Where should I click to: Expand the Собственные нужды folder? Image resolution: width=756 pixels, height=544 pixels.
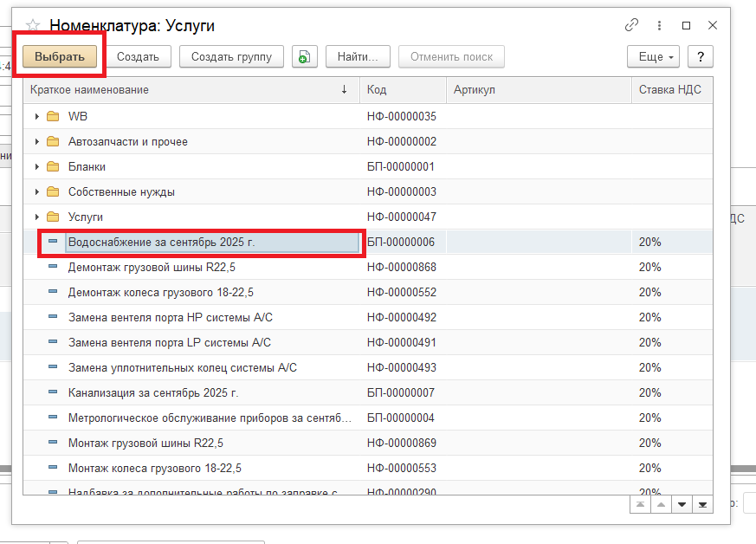[x=36, y=191]
